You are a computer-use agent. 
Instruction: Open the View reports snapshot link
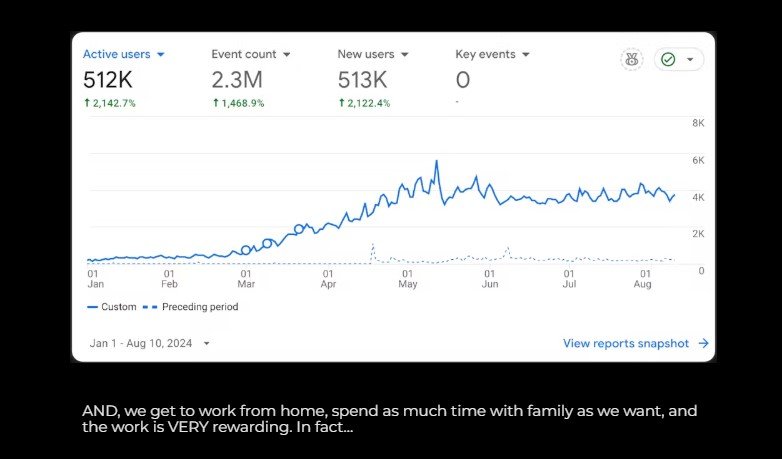pos(626,343)
